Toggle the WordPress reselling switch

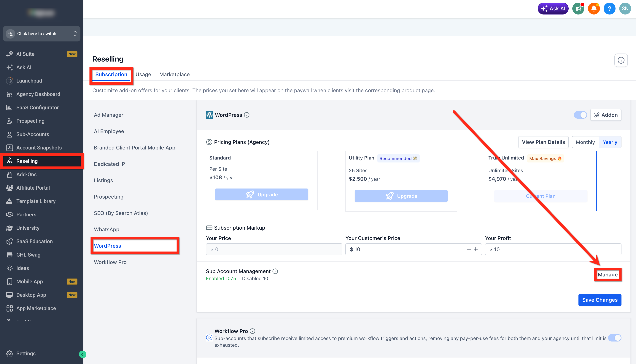pyautogui.click(x=580, y=115)
